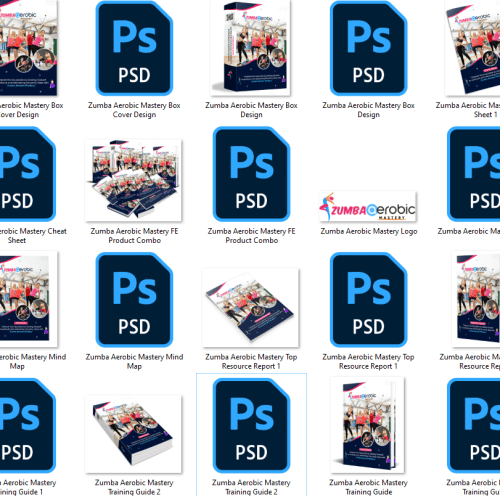Select the Top Resource Report 1 PSD icon
Screen dimensions: 500x500
[368, 300]
